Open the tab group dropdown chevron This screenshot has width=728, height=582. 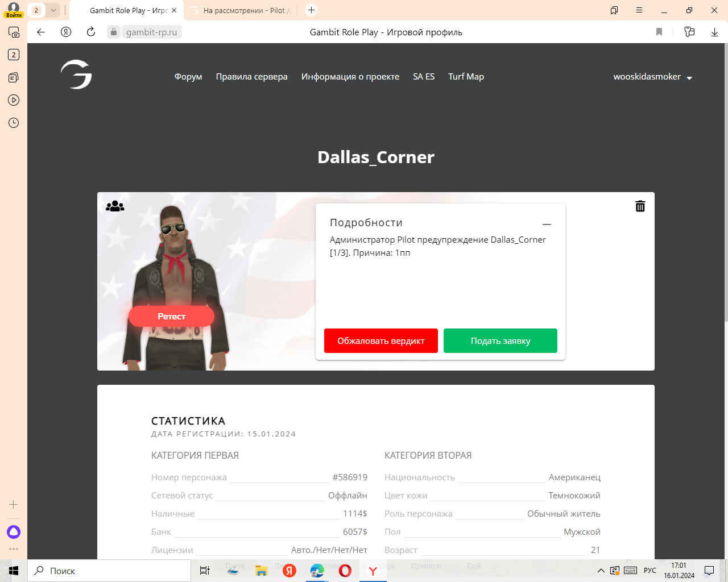pos(53,10)
